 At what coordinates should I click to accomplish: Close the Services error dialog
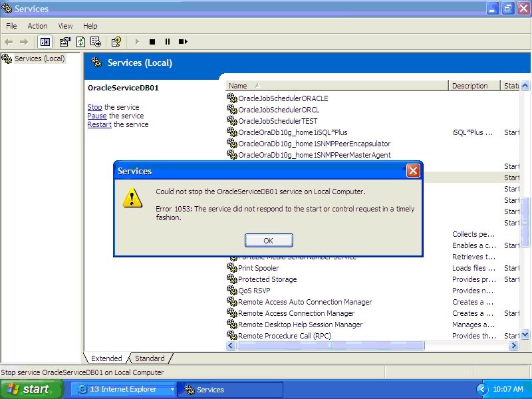(413, 171)
